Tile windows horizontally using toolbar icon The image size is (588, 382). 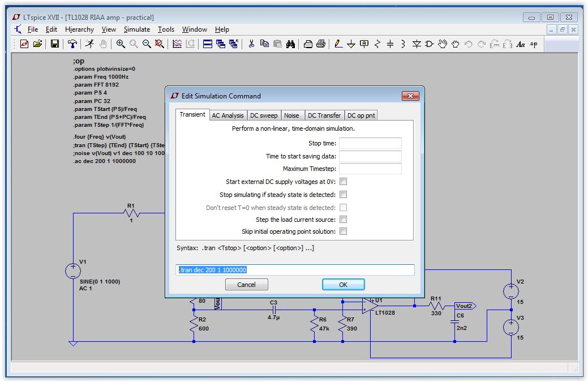(x=207, y=44)
